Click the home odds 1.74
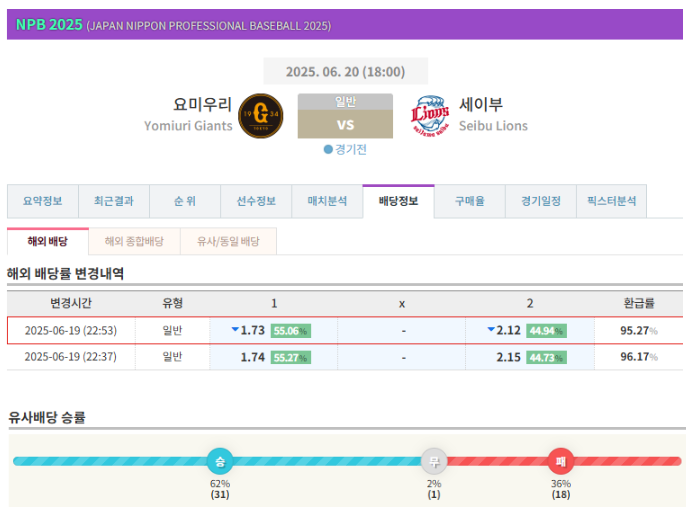Viewport: 699px width, 518px height. tap(252, 357)
